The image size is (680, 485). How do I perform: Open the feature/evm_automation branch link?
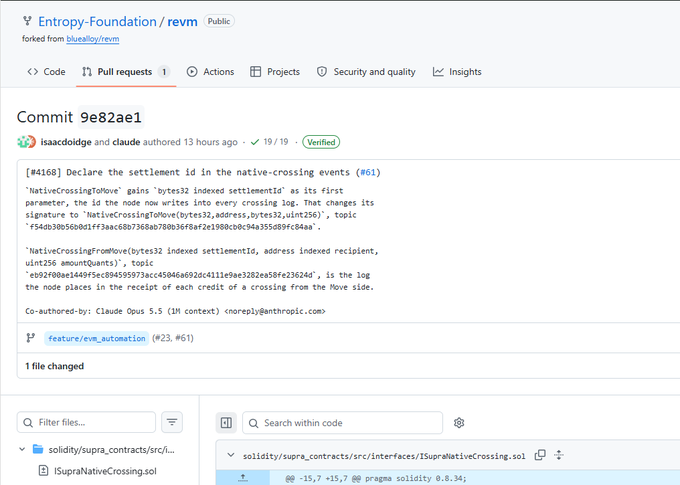97,338
